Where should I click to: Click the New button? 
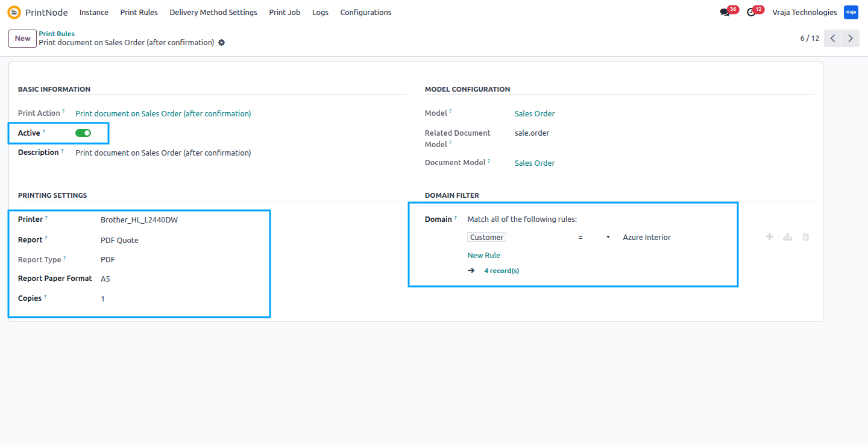[x=23, y=38]
